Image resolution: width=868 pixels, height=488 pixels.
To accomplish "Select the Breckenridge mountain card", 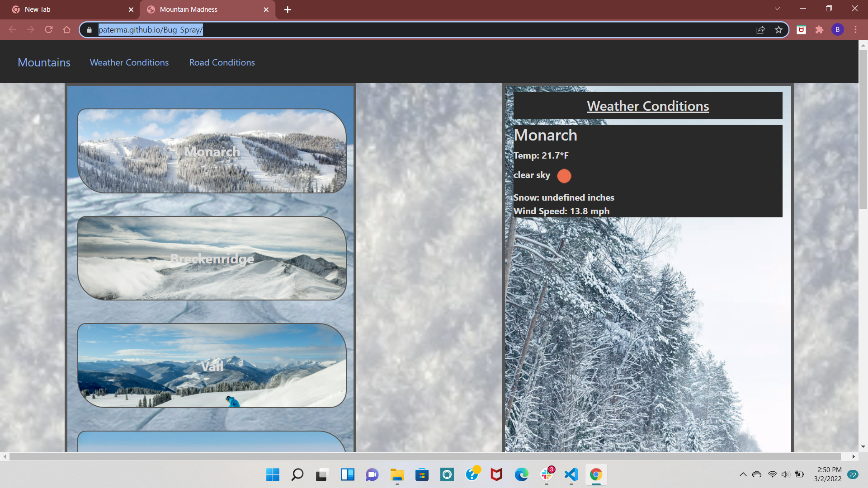I will click(x=212, y=258).
